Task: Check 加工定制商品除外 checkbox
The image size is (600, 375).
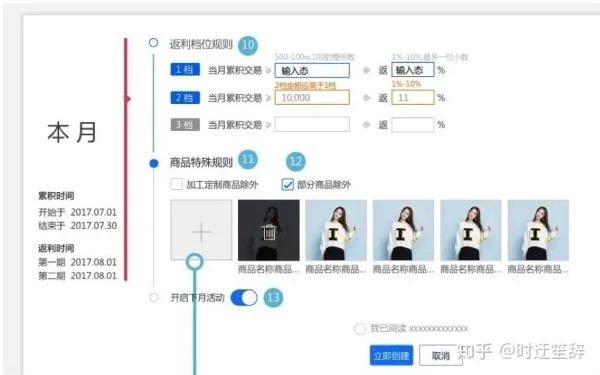Action: point(176,184)
